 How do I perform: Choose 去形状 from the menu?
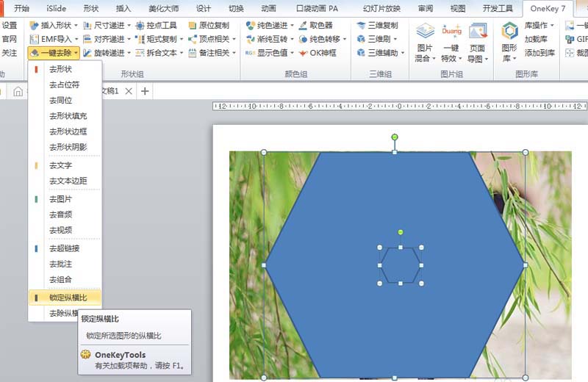[x=65, y=69]
